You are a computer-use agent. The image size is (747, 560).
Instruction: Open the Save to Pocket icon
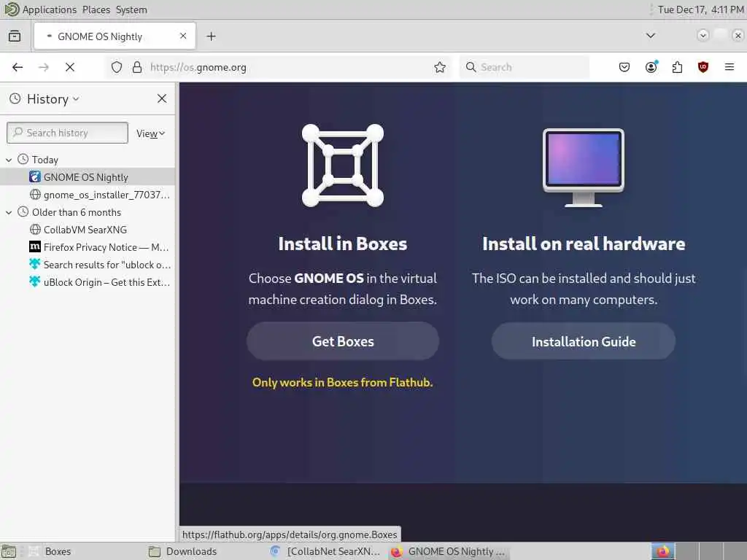624,67
